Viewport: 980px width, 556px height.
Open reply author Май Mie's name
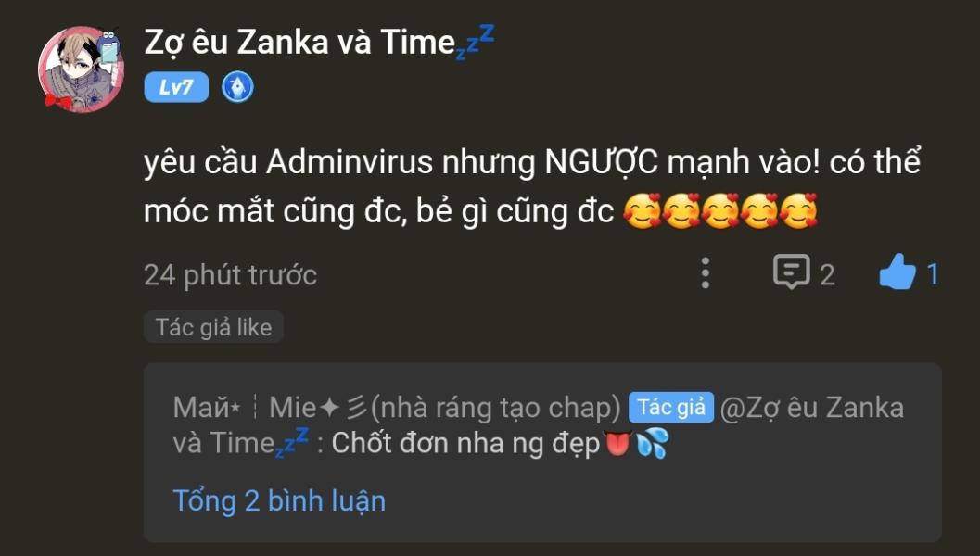click(x=396, y=408)
